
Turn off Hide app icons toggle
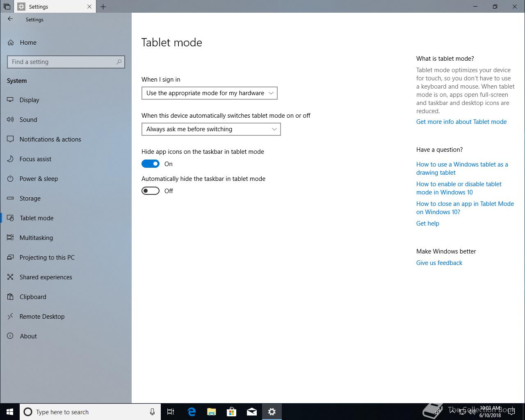[x=151, y=164]
